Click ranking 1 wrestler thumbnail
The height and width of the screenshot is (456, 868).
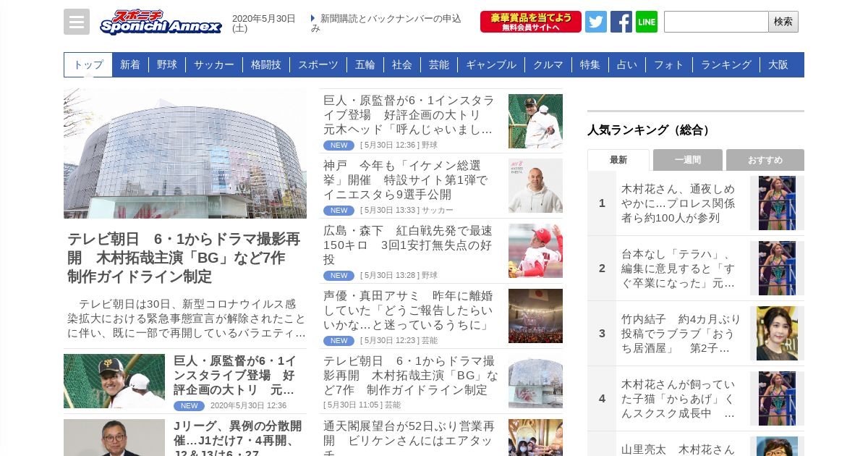(777, 203)
